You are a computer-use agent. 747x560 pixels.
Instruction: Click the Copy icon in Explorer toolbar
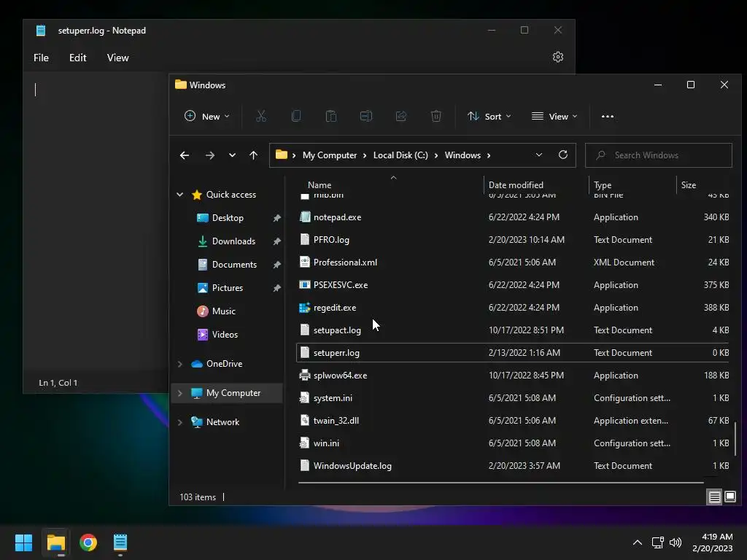[x=296, y=116]
